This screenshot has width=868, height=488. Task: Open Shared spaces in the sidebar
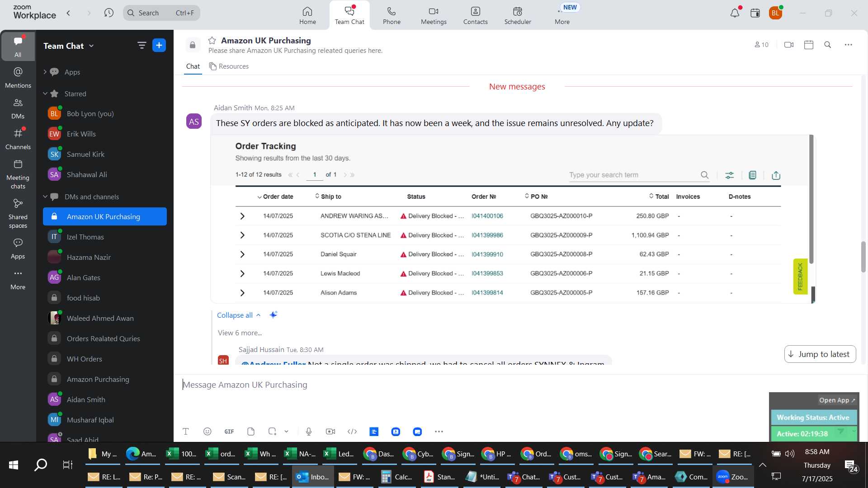pyautogui.click(x=18, y=214)
